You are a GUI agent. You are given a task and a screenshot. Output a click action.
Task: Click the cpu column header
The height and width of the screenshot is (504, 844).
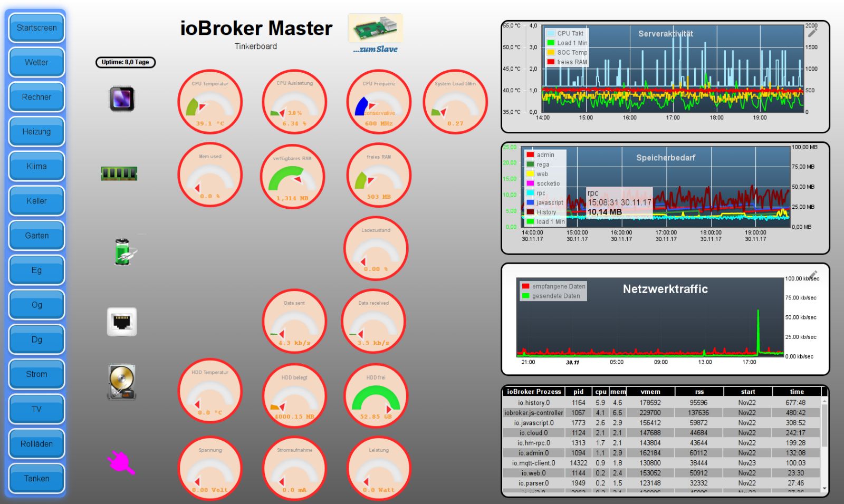601,392
